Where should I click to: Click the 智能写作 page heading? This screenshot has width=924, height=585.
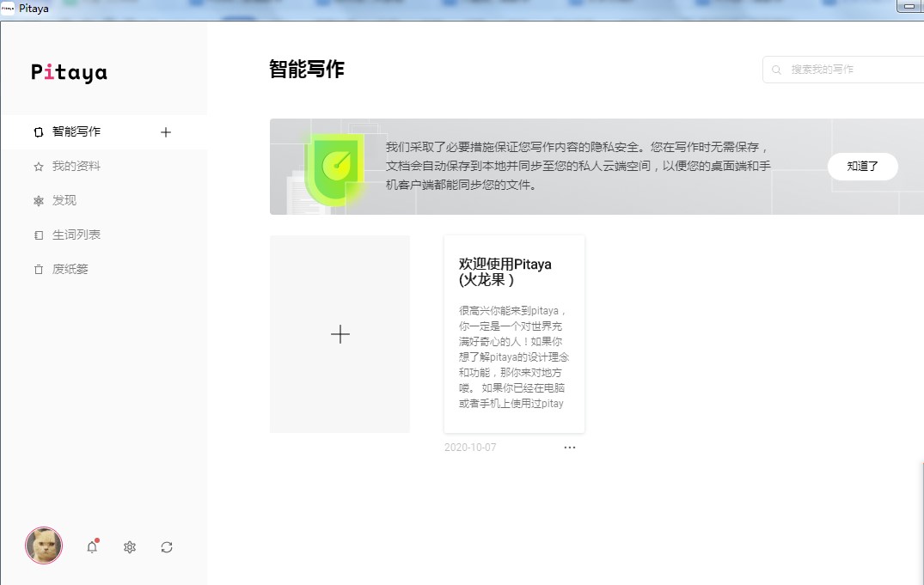307,69
